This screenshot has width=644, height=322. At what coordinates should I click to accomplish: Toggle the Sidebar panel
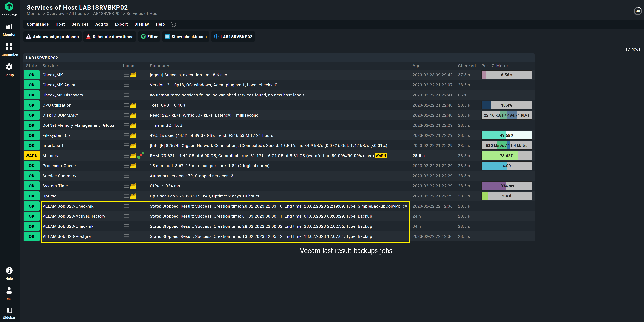(x=9, y=314)
